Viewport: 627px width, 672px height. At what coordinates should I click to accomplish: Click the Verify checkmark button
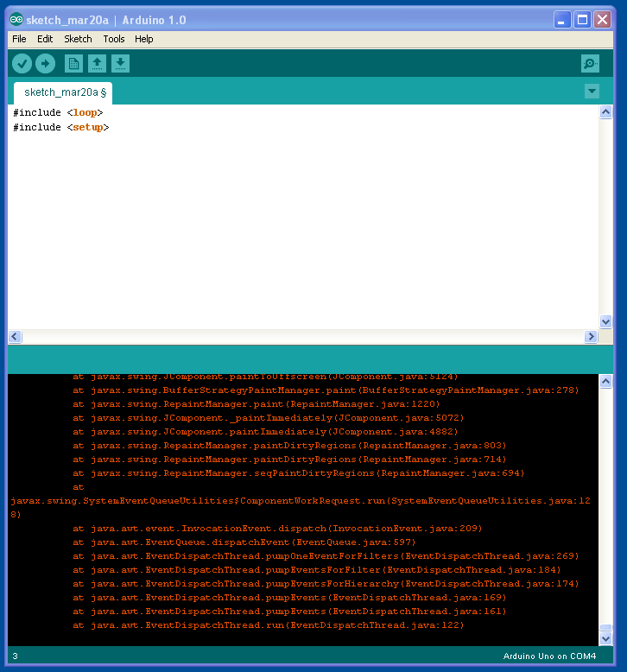(x=22, y=64)
